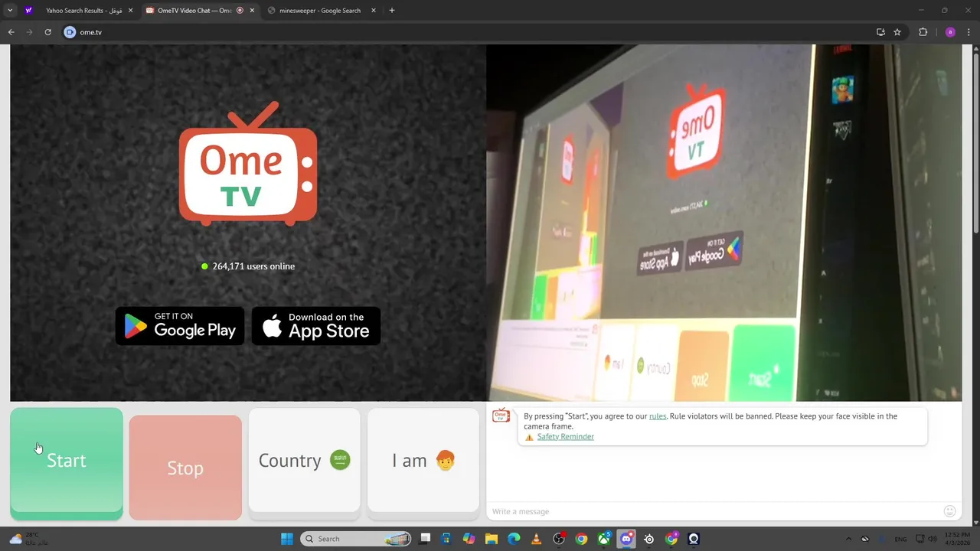Open the tab search dropdown arrow

point(10,11)
